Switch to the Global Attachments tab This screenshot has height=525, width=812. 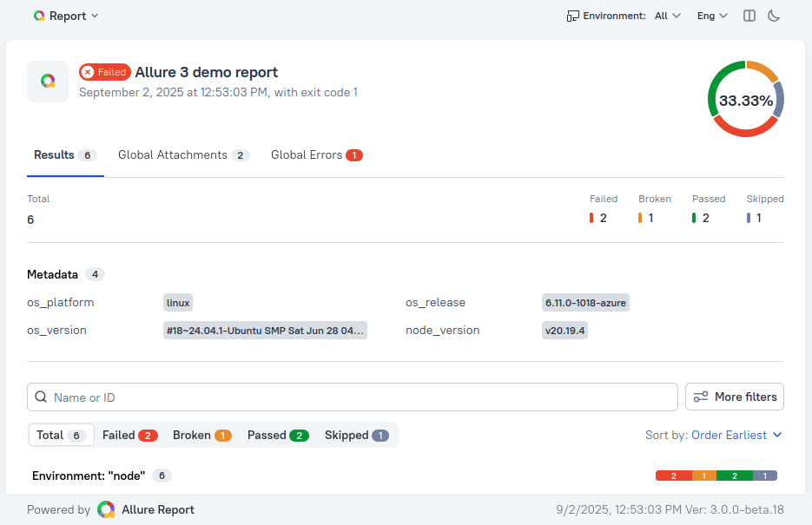coord(183,155)
